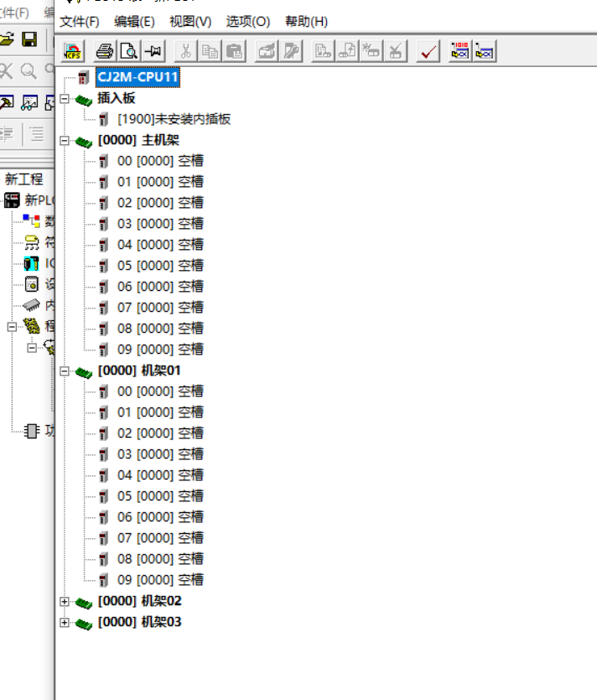Click the CPS icon in the toolbar
597x700 pixels.
point(74,51)
